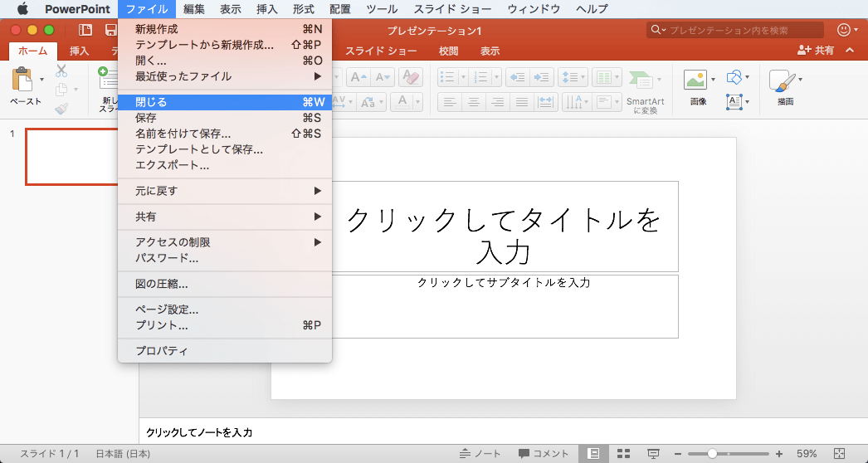Toggle コメント comments in status bar
This screenshot has height=463, width=868.
[544, 454]
